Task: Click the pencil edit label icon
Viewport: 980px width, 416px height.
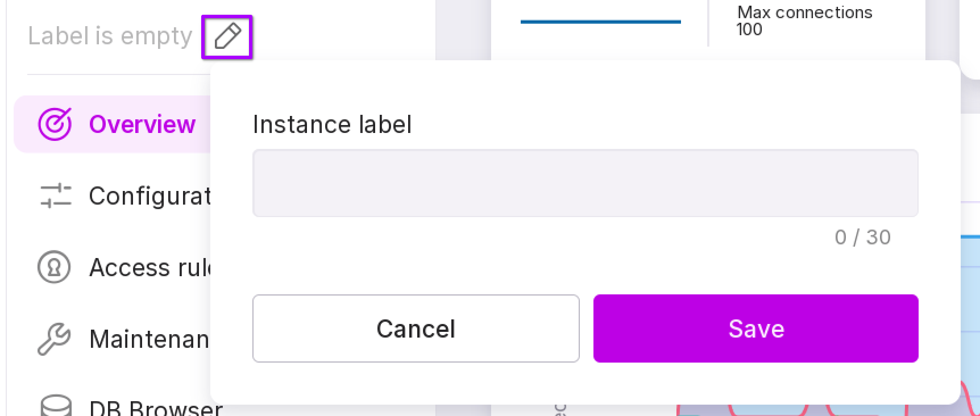Action: [227, 37]
